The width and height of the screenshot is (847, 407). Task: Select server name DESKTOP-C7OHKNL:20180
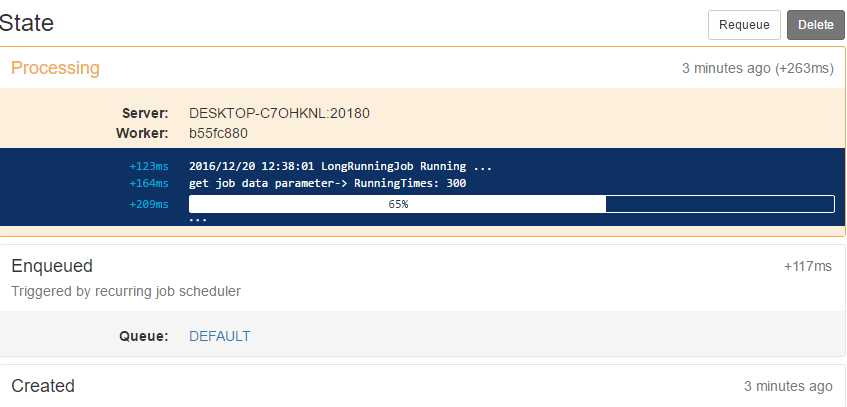click(279, 114)
